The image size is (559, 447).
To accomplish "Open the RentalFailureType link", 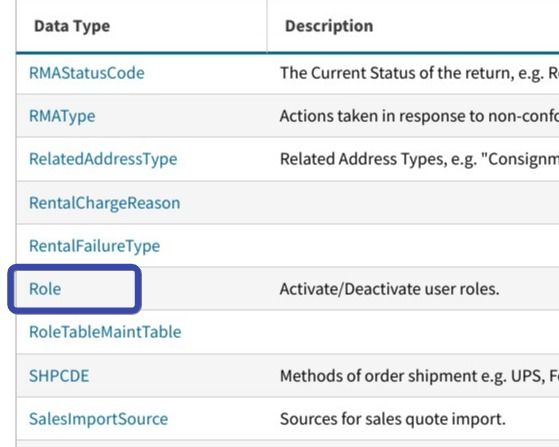I will 94,246.
